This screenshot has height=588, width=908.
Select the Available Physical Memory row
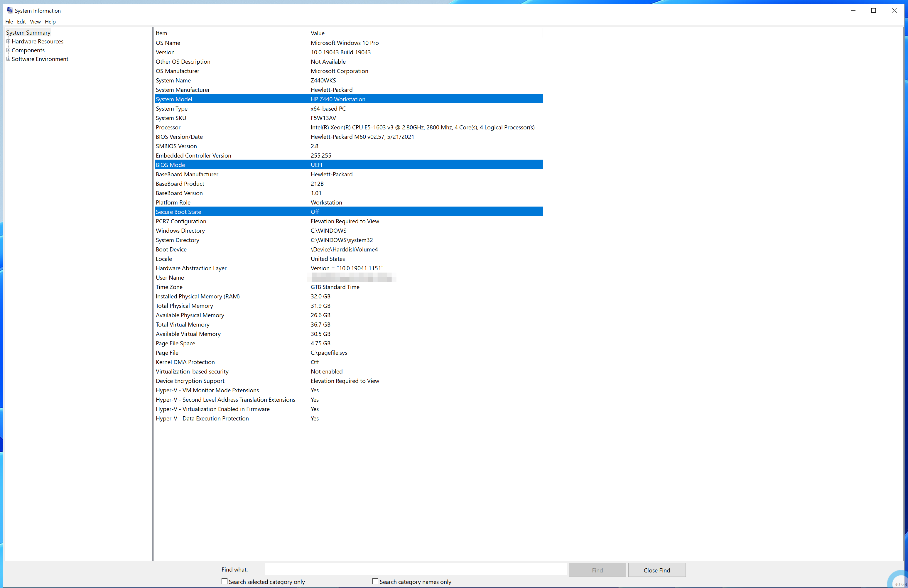(349, 315)
